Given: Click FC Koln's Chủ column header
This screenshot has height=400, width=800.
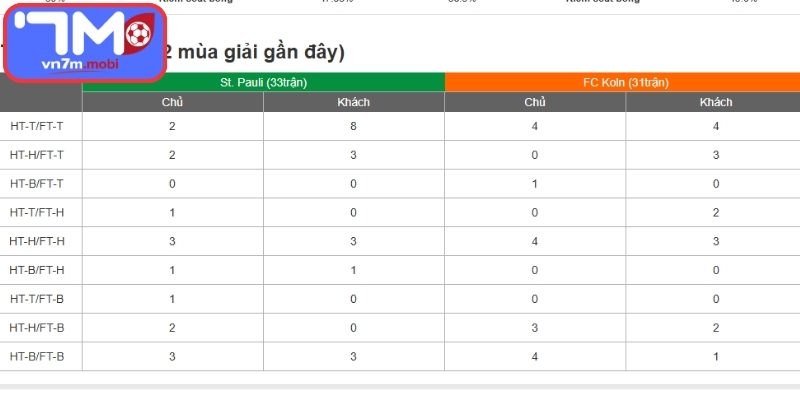Looking at the screenshot, I should (x=535, y=102).
